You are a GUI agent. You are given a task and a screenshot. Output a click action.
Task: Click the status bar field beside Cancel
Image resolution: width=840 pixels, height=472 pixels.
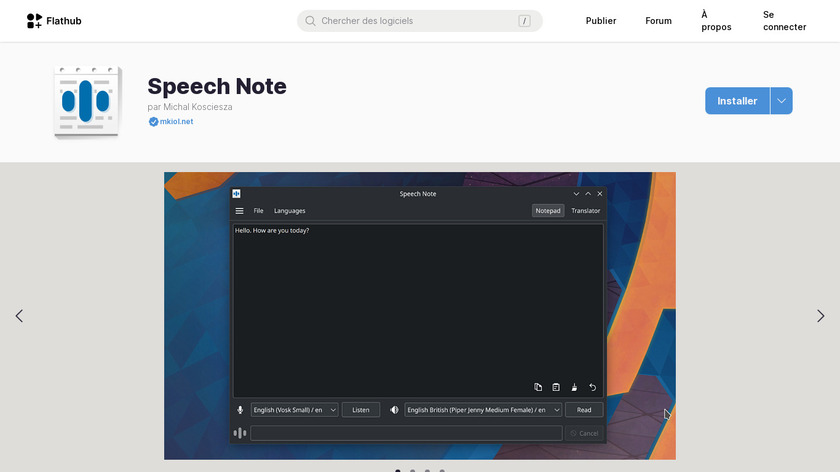pos(406,433)
